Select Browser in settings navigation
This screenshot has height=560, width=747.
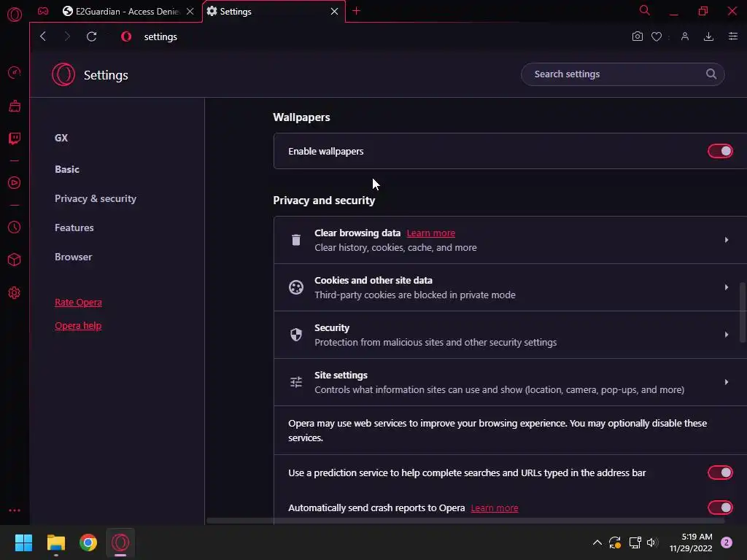(73, 257)
